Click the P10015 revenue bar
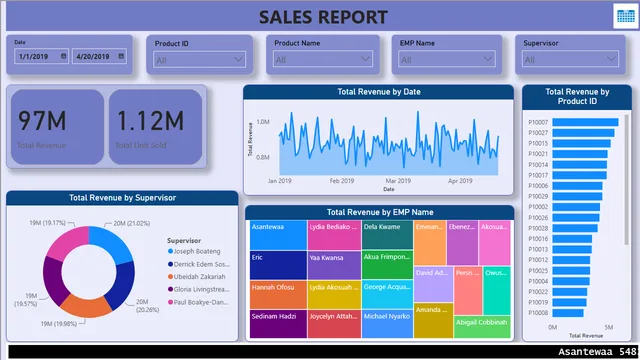 coord(581,143)
